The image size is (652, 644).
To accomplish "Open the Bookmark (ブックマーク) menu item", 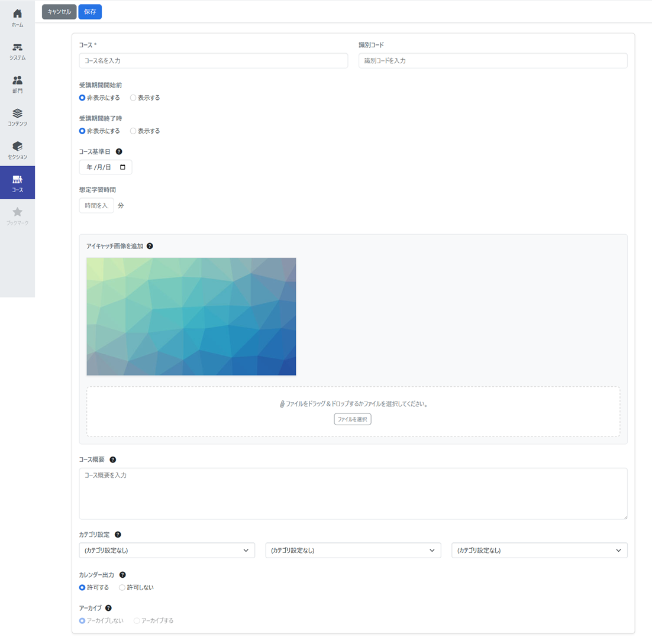I will tap(17, 216).
